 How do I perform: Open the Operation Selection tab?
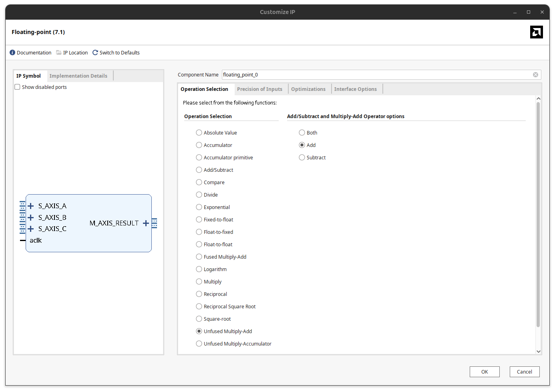pyautogui.click(x=204, y=89)
